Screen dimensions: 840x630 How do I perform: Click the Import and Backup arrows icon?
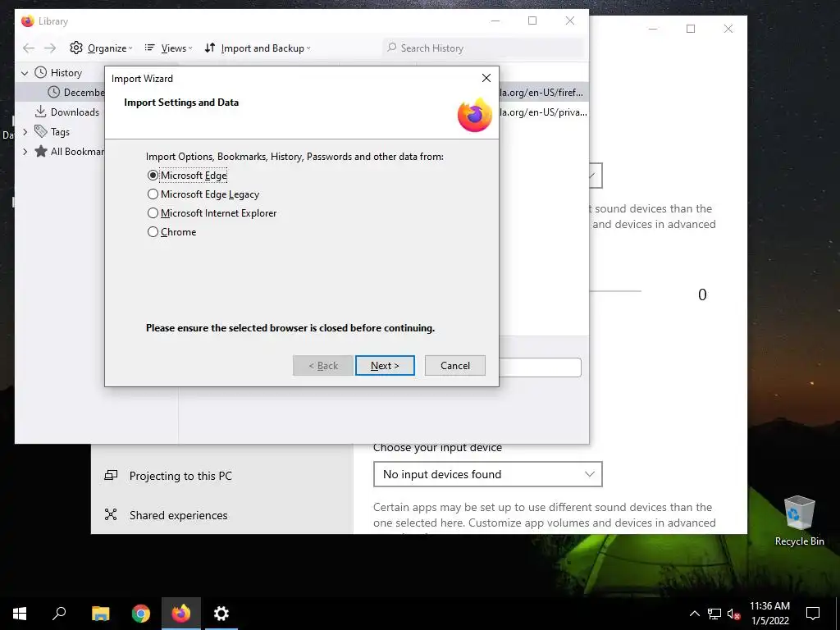pos(210,48)
